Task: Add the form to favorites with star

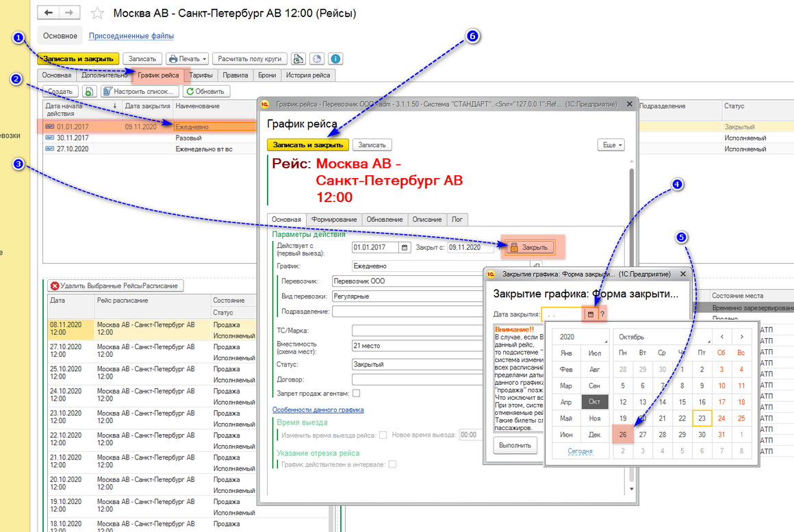Action: tap(98, 13)
